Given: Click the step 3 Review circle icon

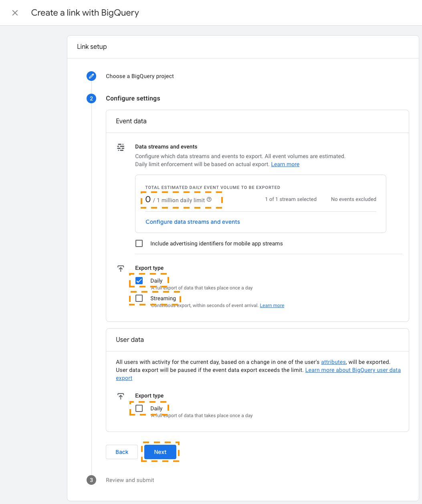Looking at the screenshot, I should click(91, 480).
